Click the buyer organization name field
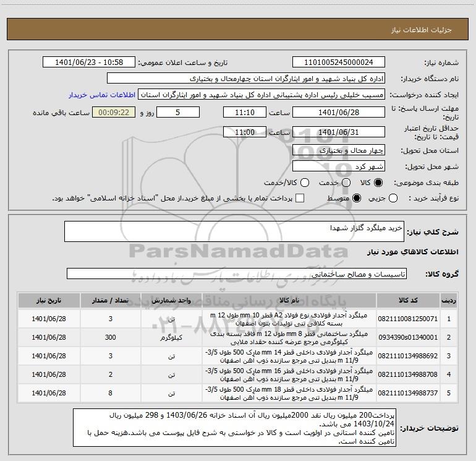Screen dimensions: 476x461 coord(246,79)
